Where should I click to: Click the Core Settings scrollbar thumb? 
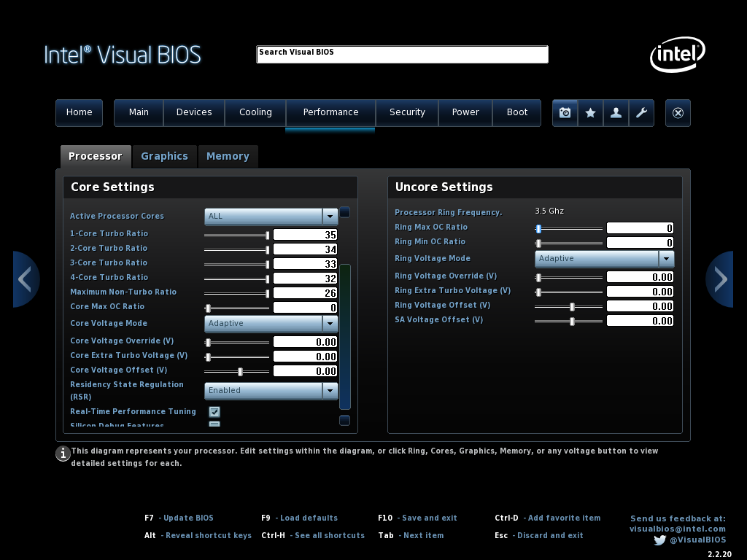click(345, 337)
